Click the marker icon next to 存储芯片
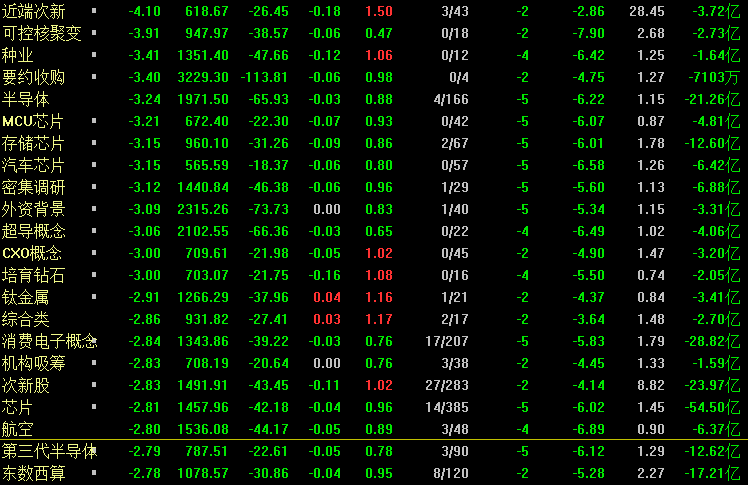This screenshot has width=748, height=485. [94, 143]
